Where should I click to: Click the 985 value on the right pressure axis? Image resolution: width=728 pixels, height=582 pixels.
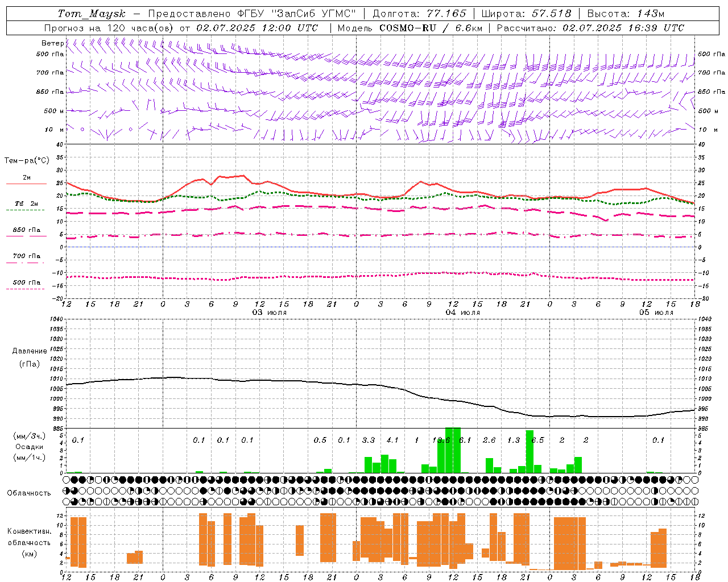pos(703,429)
